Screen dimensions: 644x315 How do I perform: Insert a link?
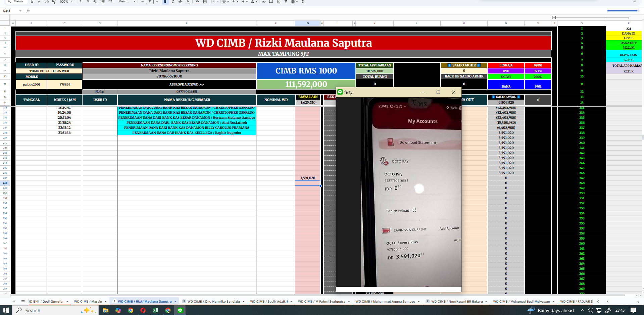pos(264,2)
